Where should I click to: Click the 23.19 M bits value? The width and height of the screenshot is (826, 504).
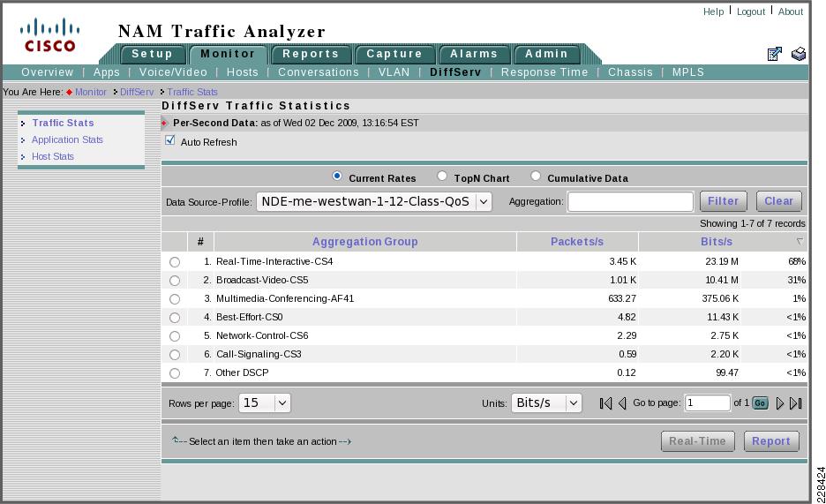click(722, 262)
